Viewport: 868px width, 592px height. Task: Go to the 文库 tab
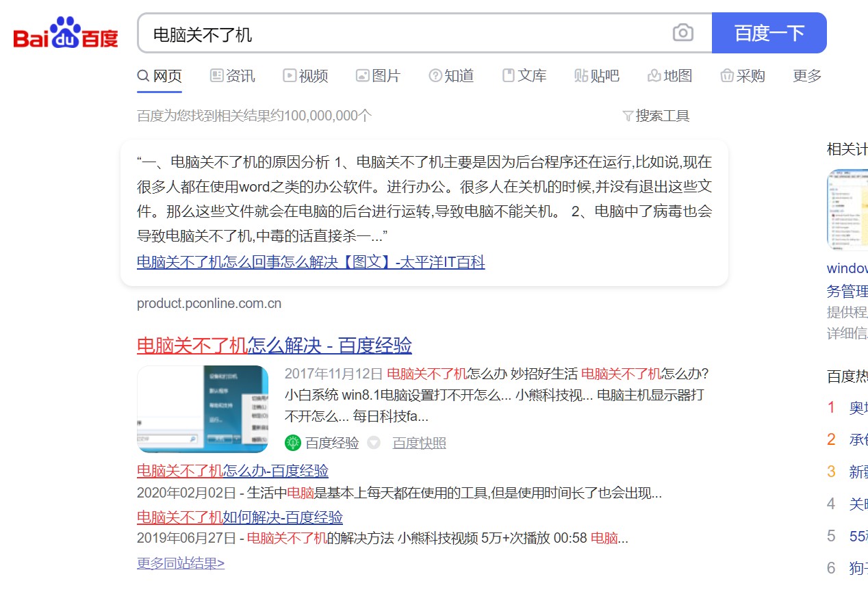[x=524, y=76]
